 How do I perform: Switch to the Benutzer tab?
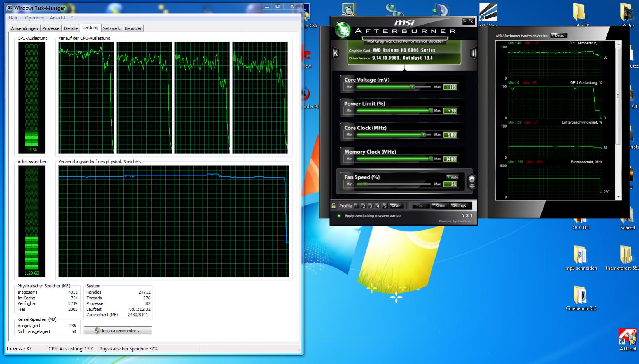[133, 28]
